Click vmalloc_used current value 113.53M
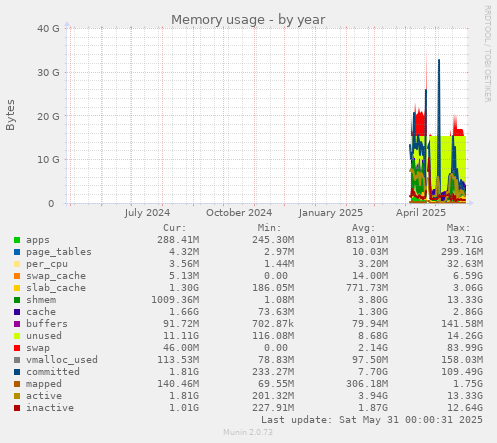497x443 pixels. coord(178,360)
